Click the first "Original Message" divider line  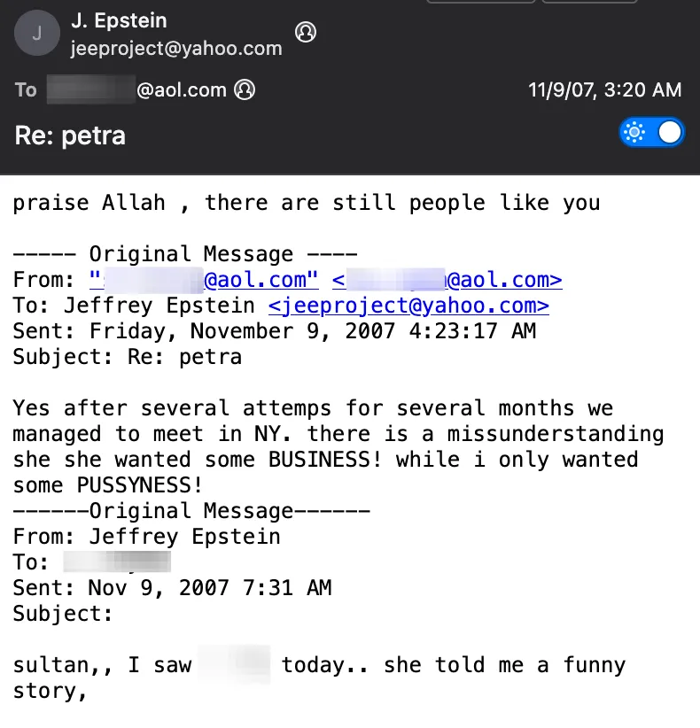(184, 254)
